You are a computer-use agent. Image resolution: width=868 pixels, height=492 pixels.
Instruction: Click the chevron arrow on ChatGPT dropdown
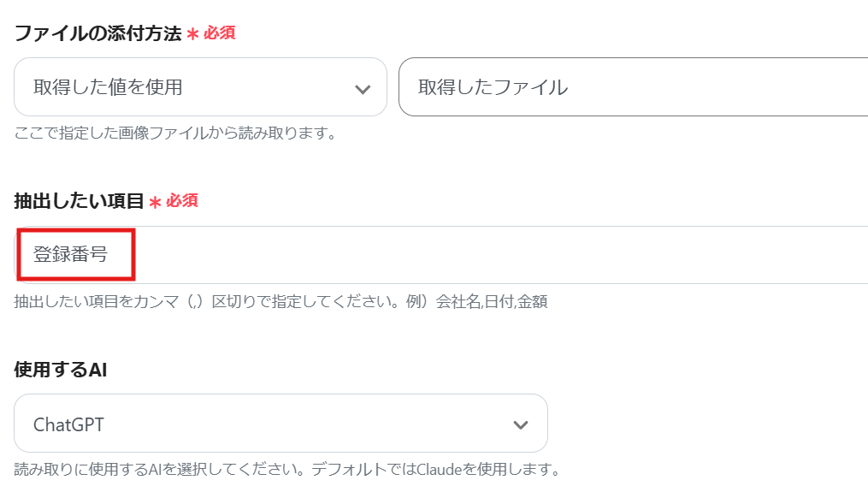(520, 424)
